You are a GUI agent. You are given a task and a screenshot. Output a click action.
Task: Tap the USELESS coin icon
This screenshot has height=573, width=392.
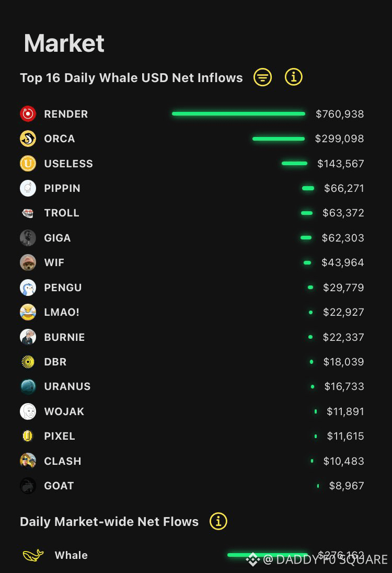28,163
